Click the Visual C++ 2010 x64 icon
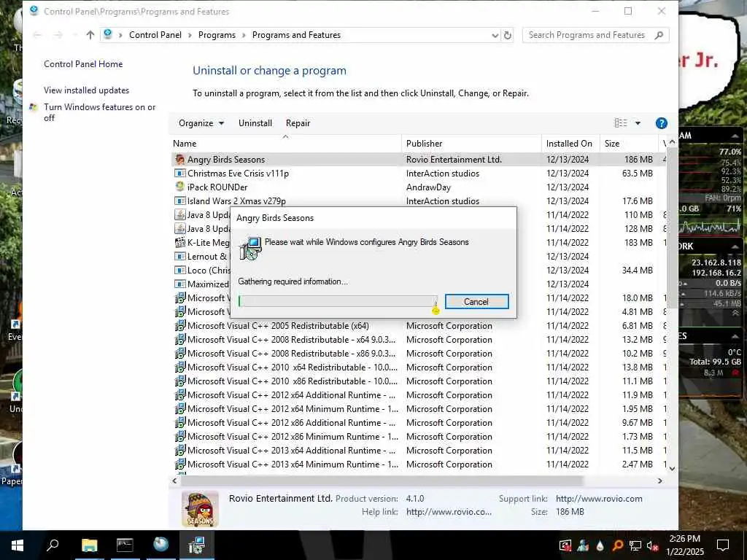747x560 pixels. coord(179,367)
